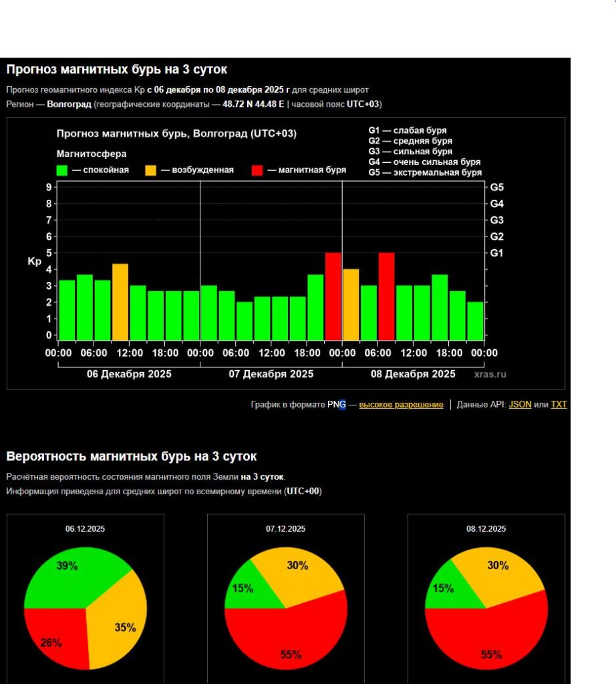Click the red storm bar on 08 Декабря

(x=386, y=296)
